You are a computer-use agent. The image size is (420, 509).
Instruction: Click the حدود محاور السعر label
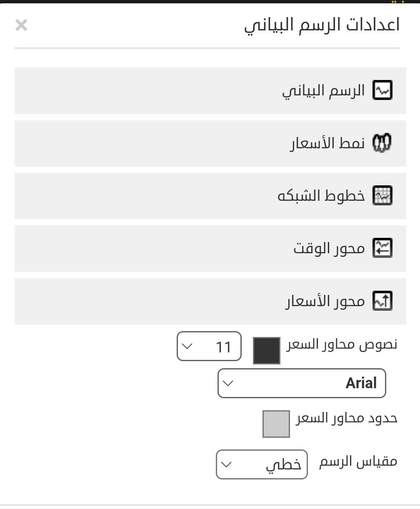coord(346,418)
